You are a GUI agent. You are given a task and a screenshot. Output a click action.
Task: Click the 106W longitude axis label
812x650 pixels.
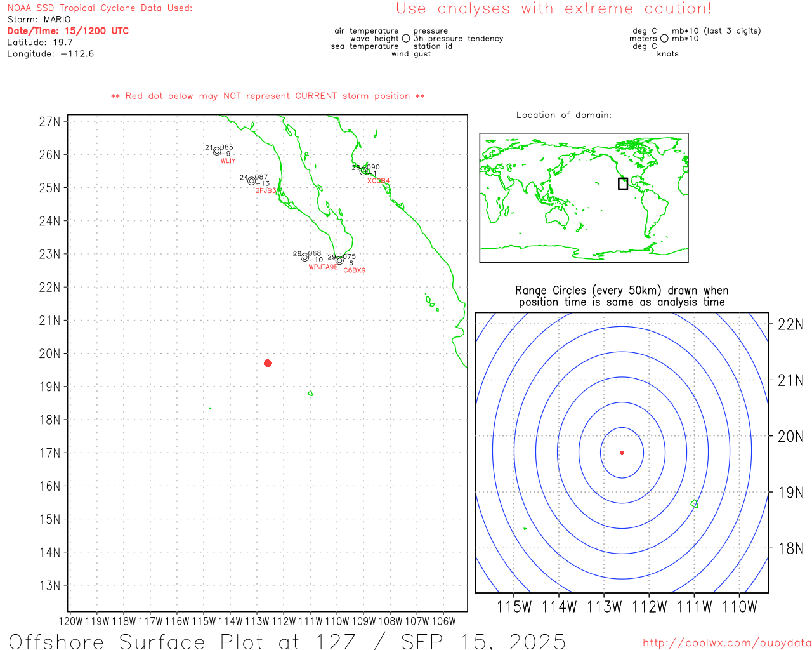pyautogui.click(x=443, y=621)
